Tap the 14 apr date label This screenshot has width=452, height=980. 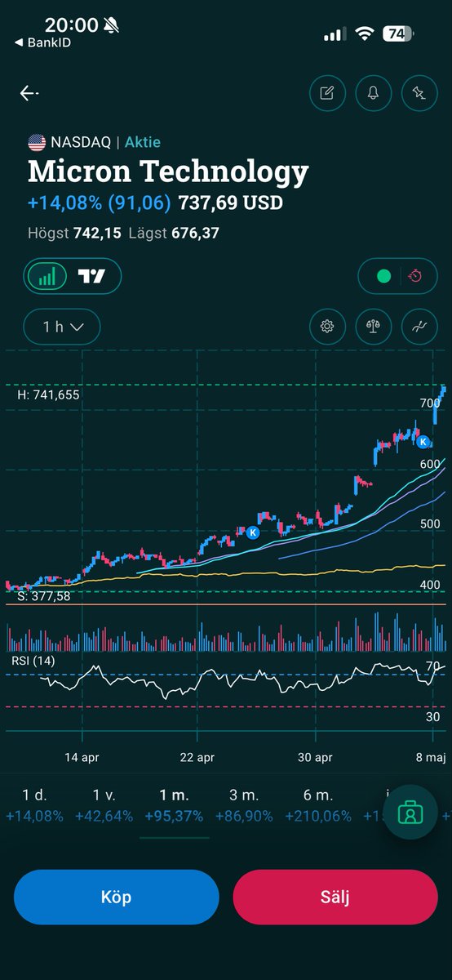coord(83,757)
